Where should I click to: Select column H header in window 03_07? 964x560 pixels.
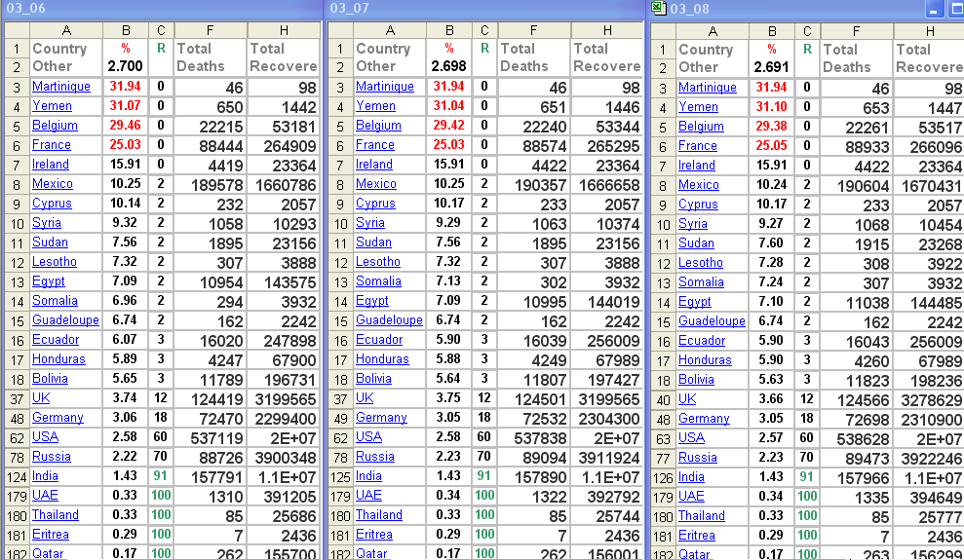pos(607,30)
